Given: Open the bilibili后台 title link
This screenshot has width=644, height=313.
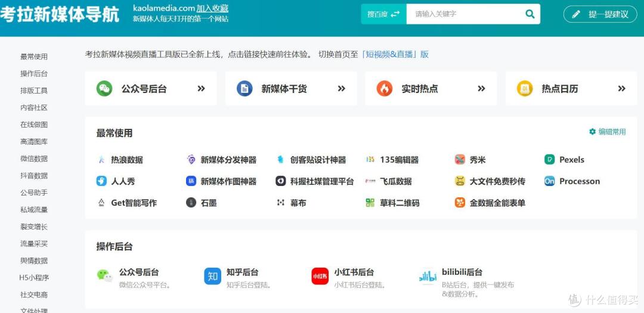Looking at the screenshot, I should click(462, 272).
